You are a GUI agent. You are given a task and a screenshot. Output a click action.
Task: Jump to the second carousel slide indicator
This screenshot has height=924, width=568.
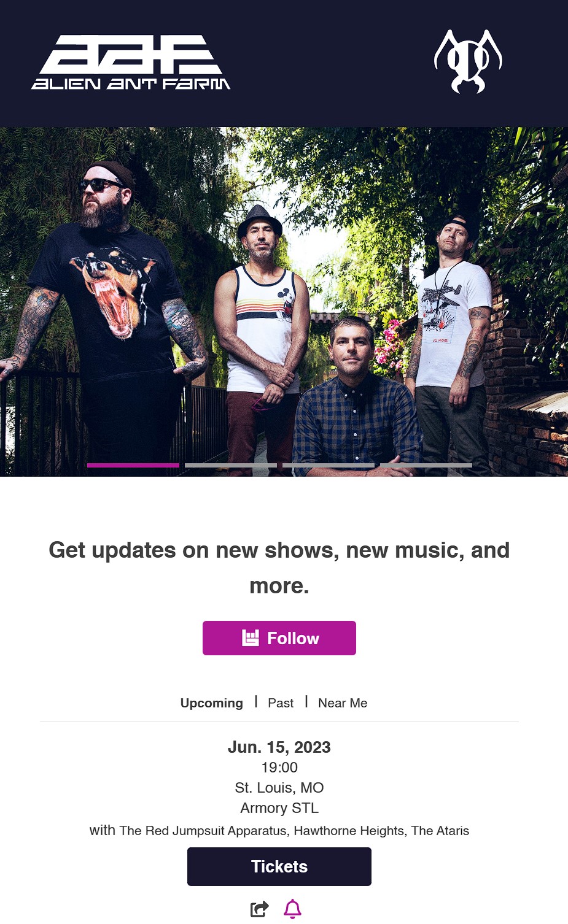[x=231, y=466]
